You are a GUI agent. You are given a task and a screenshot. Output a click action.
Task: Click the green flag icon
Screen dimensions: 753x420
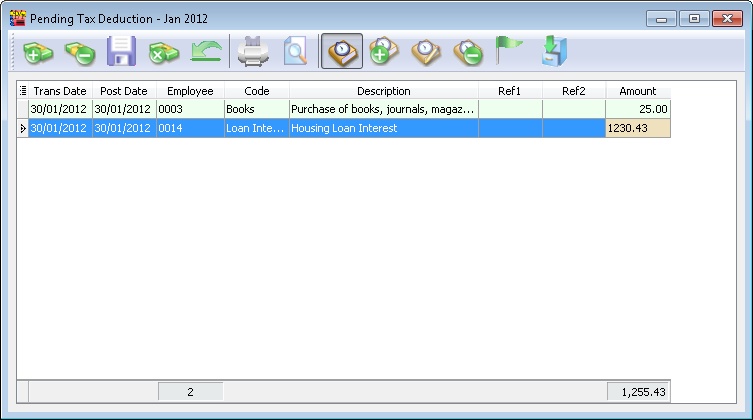click(509, 51)
